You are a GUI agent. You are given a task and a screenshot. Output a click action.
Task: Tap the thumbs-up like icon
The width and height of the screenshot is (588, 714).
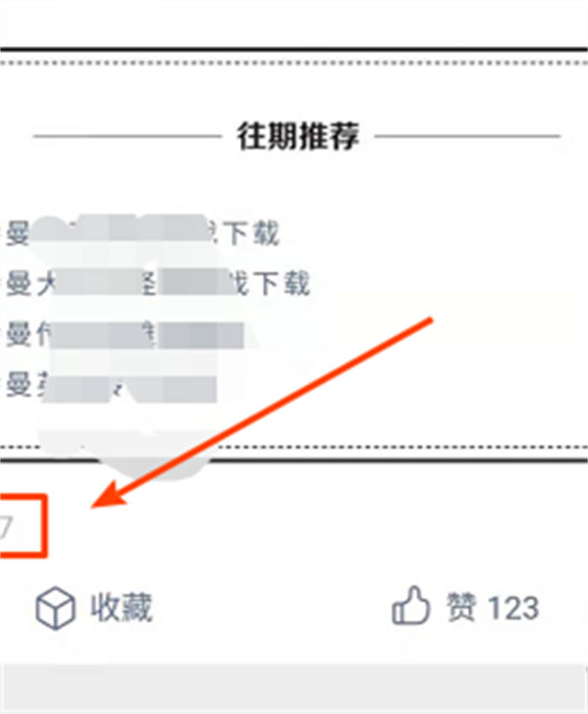[x=411, y=606]
